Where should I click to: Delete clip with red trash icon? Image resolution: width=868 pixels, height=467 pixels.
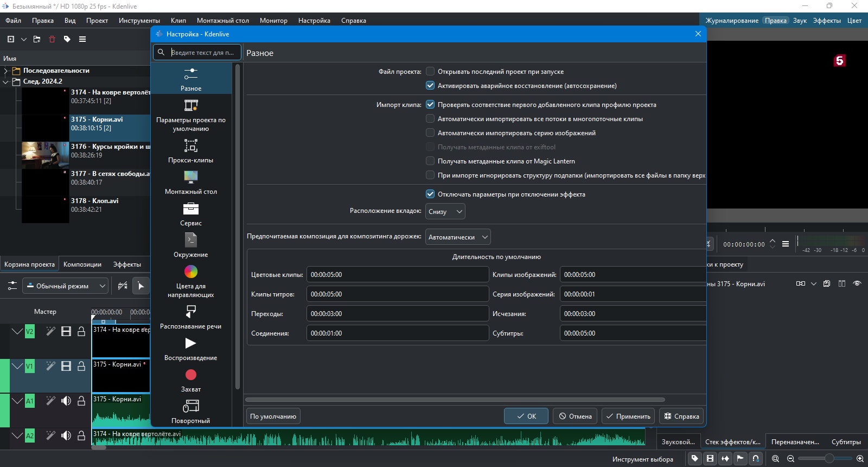(x=52, y=39)
